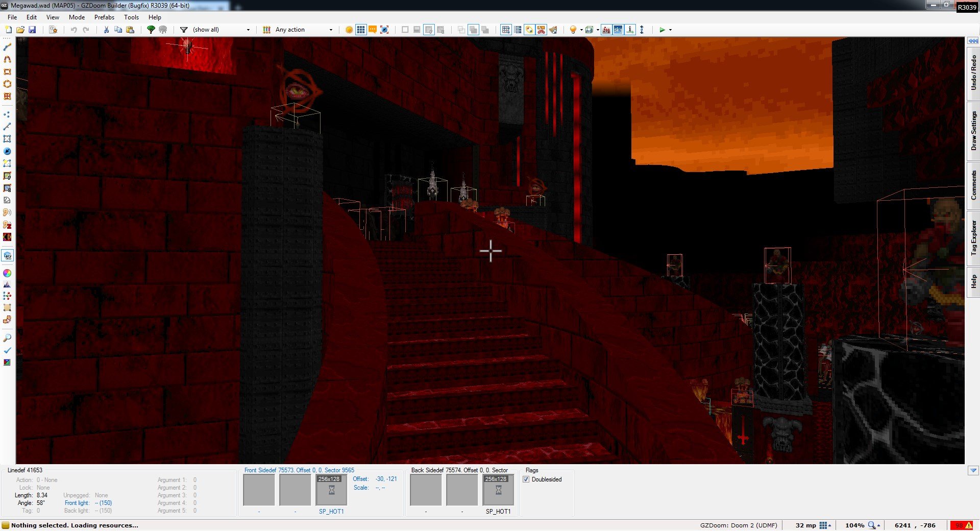
Task: Click the Undo arrow icon
Action: click(74, 30)
